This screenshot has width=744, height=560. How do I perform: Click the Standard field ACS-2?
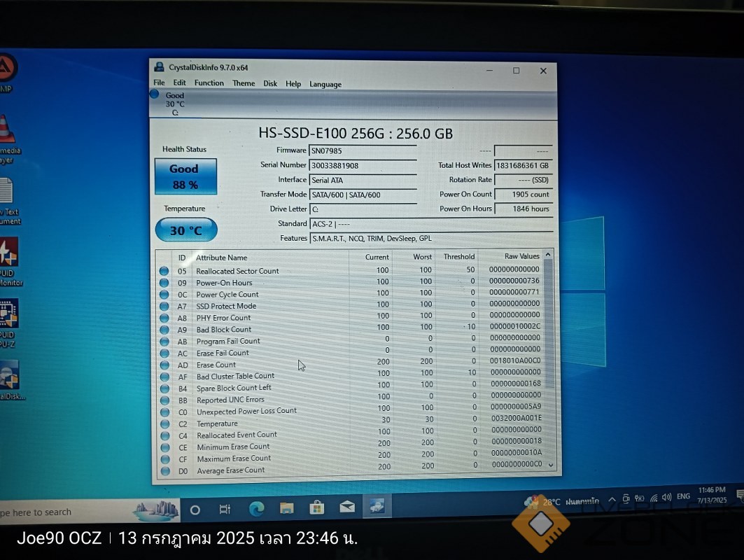click(431, 224)
